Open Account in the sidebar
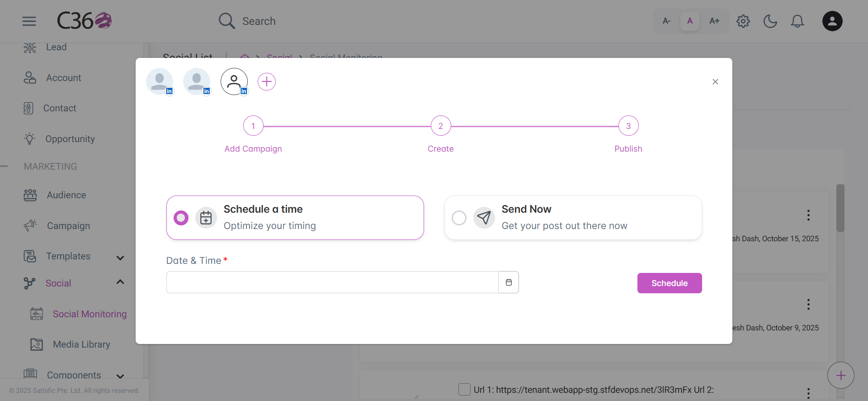Screen dimensions: 868x401 (x=64, y=78)
